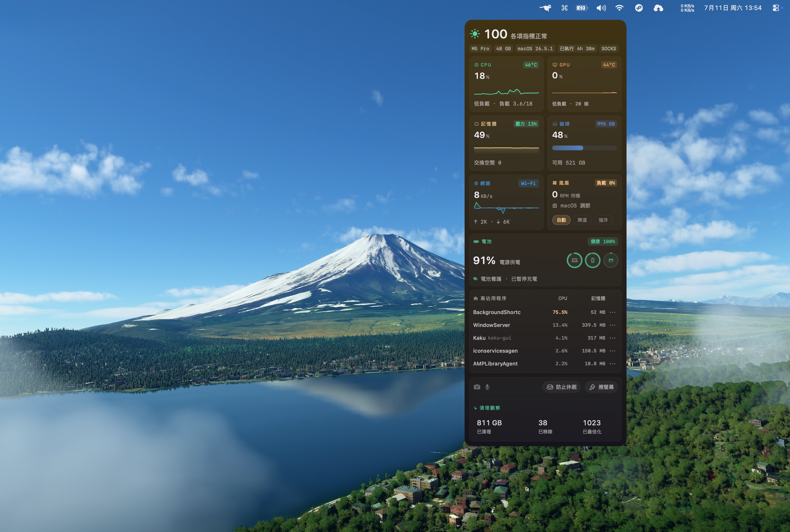
Task: Click the 清理觀察 sparkle icon
Action: 475,408
